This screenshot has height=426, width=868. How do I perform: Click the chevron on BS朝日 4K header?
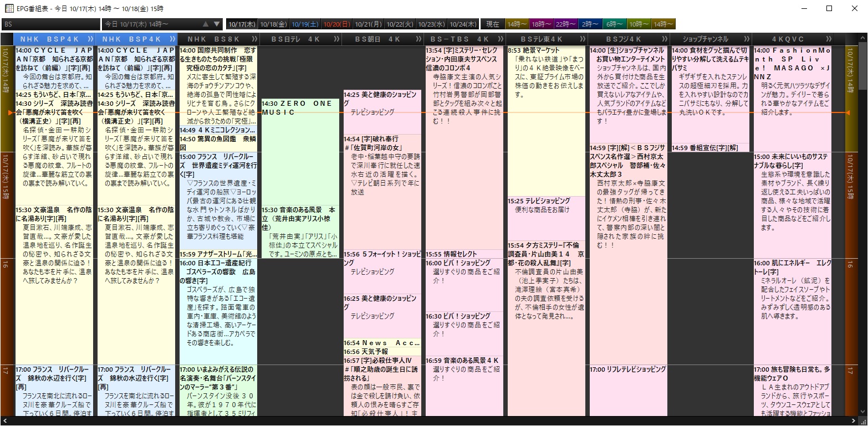(x=417, y=39)
